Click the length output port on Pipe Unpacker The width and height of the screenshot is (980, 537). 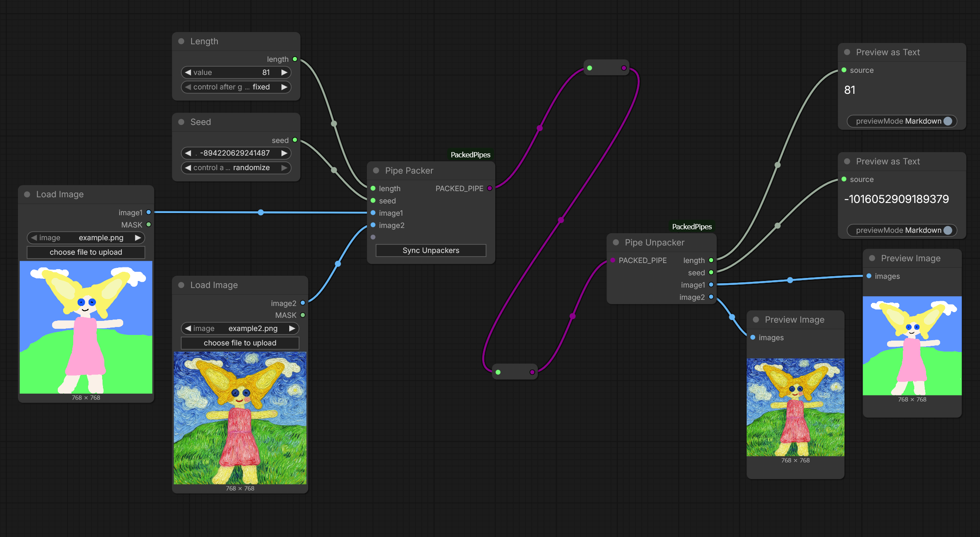click(711, 260)
